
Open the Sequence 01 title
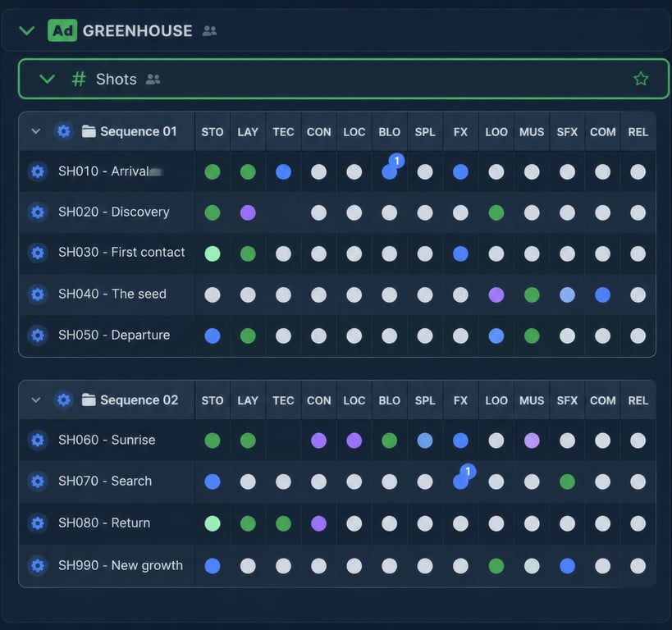click(139, 131)
